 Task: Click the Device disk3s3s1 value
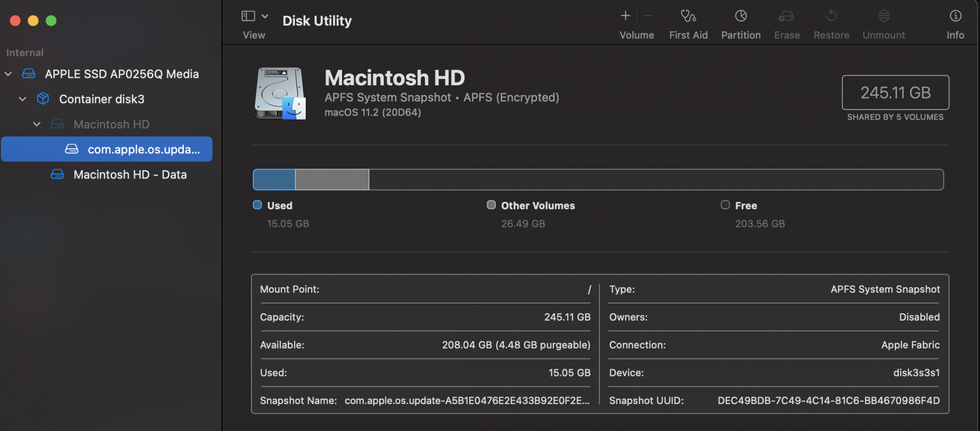[x=916, y=373]
